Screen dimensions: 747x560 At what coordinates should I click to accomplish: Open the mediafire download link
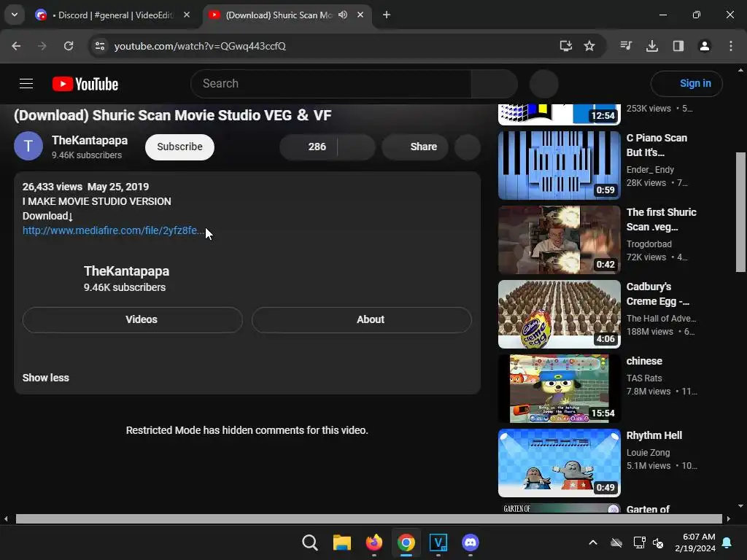113,230
